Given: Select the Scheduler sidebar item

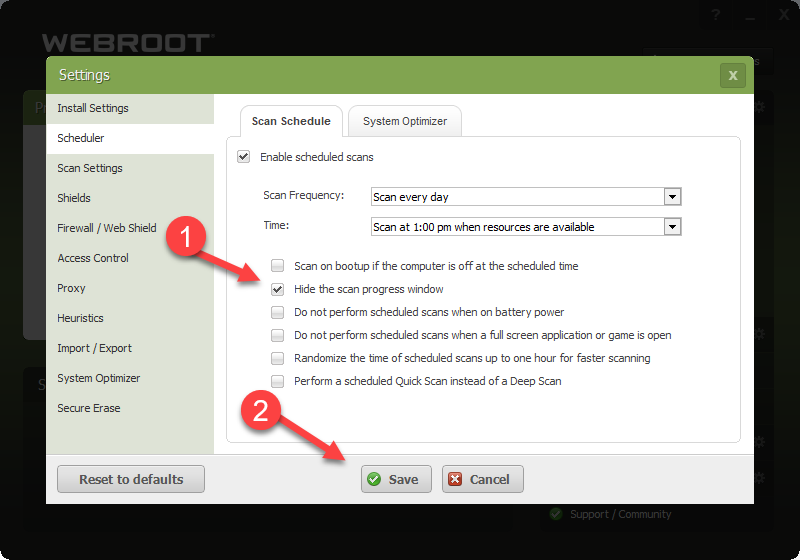Looking at the screenshot, I should click(130, 138).
